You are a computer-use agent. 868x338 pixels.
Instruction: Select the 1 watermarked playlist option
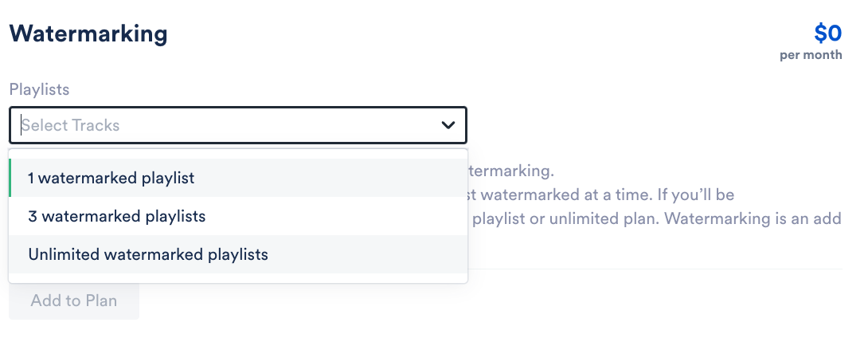[x=111, y=178]
